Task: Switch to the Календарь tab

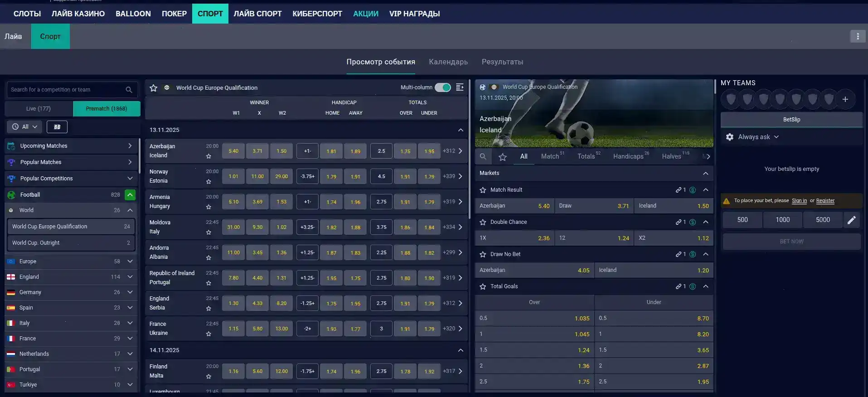Action: pyautogui.click(x=448, y=62)
